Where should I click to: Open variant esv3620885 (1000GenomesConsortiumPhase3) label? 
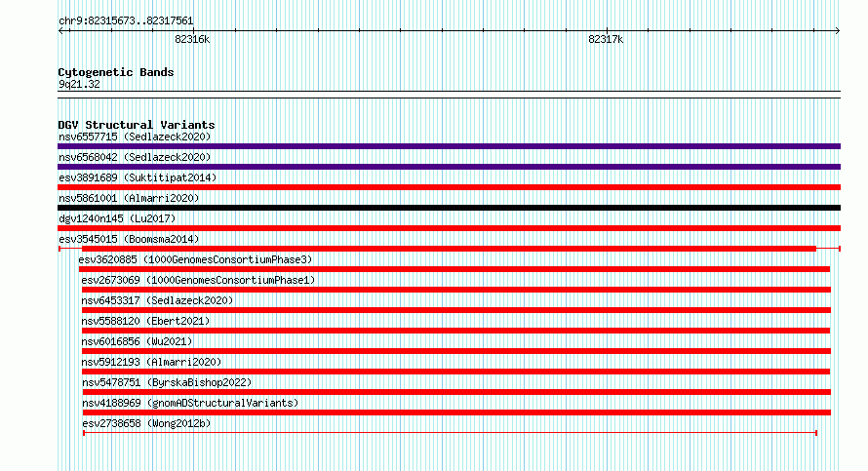[x=195, y=259]
